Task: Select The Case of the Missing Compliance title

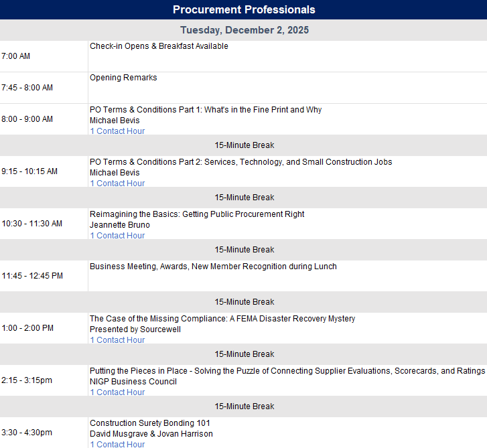Action: coord(222,319)
